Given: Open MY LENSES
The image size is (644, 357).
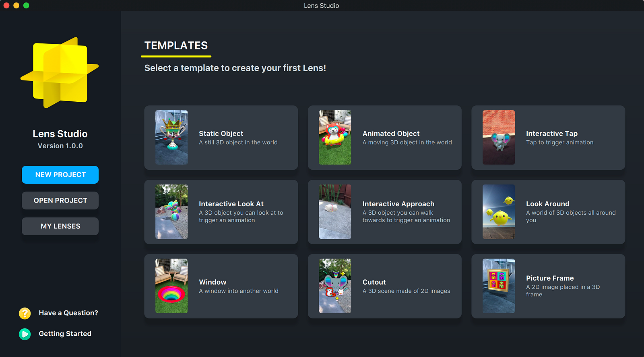Looking at the screenshot, I should [x=60, y=226].
